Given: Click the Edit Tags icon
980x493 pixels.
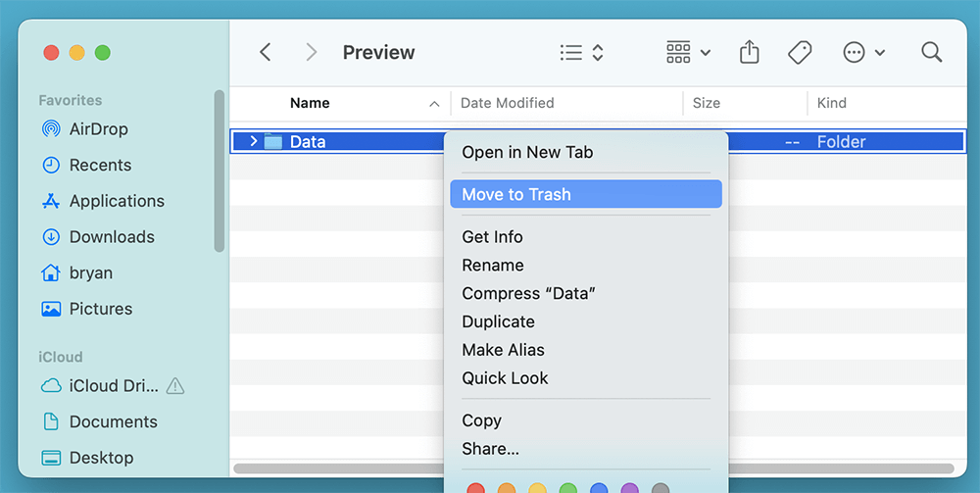Looking at the screenshot, I should point(800,53).
